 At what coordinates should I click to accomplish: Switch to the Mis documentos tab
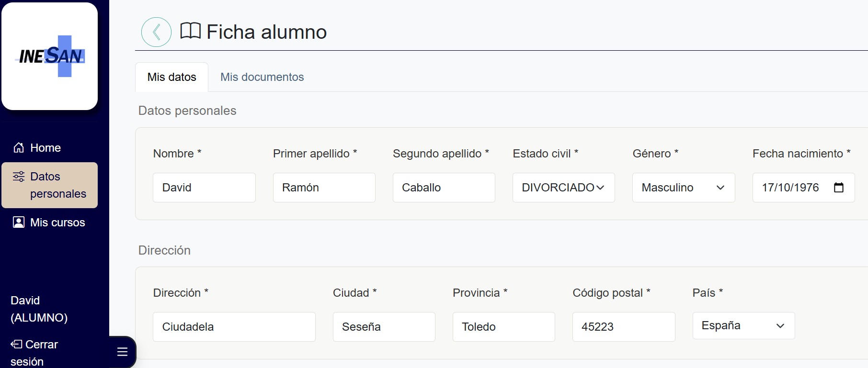[262, 77]
